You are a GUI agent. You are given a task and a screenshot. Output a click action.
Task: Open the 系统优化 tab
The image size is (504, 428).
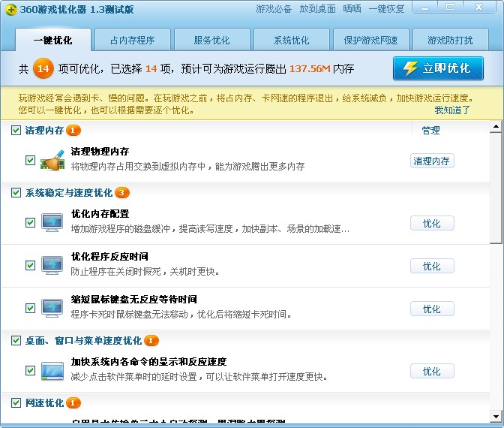click(x=291, y=41)
